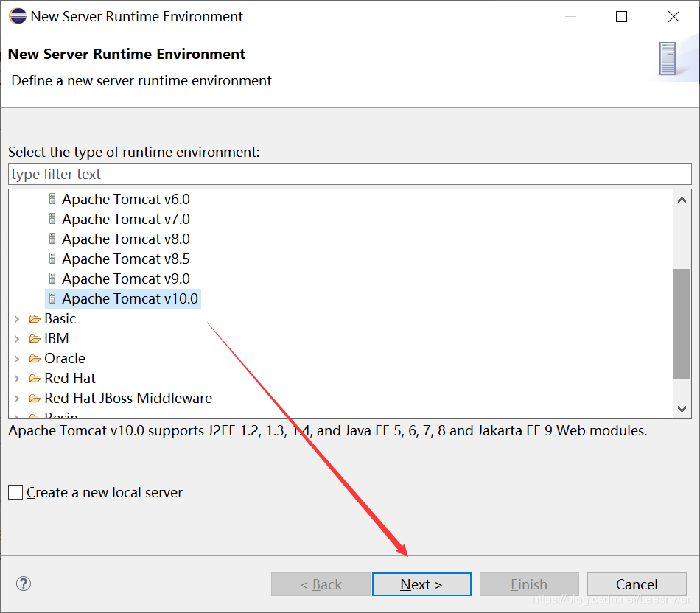Screen dimensions: 700x613
Task: Enable Create a new local server checkbox
Action: 16,493
